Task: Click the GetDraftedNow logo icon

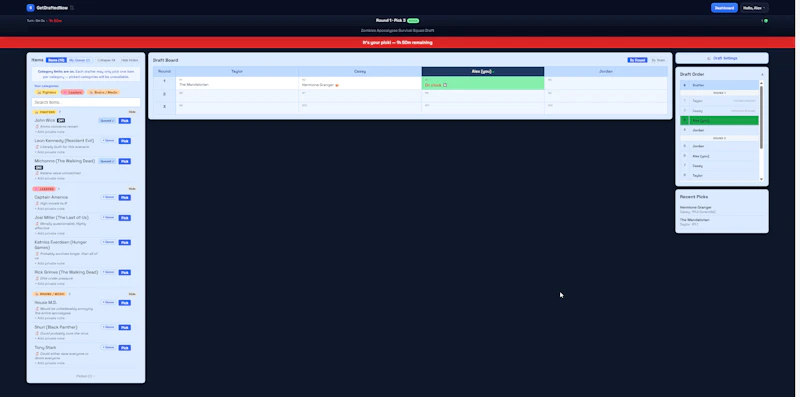Action: coord(30,8)
